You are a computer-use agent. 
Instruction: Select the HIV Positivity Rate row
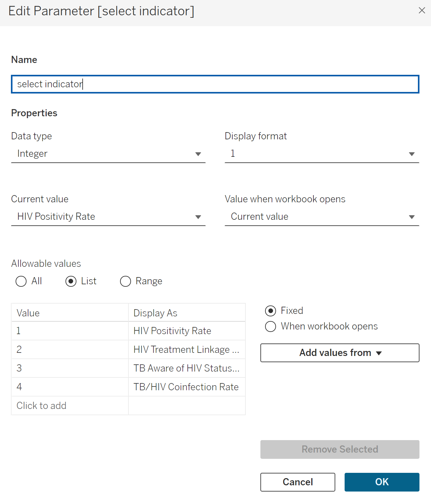(128, 331)
